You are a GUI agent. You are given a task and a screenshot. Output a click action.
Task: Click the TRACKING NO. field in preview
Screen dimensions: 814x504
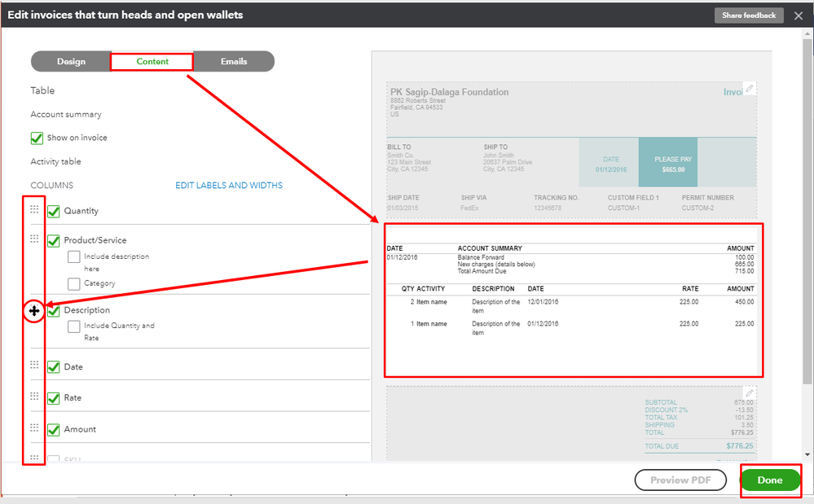pos(556,203)
